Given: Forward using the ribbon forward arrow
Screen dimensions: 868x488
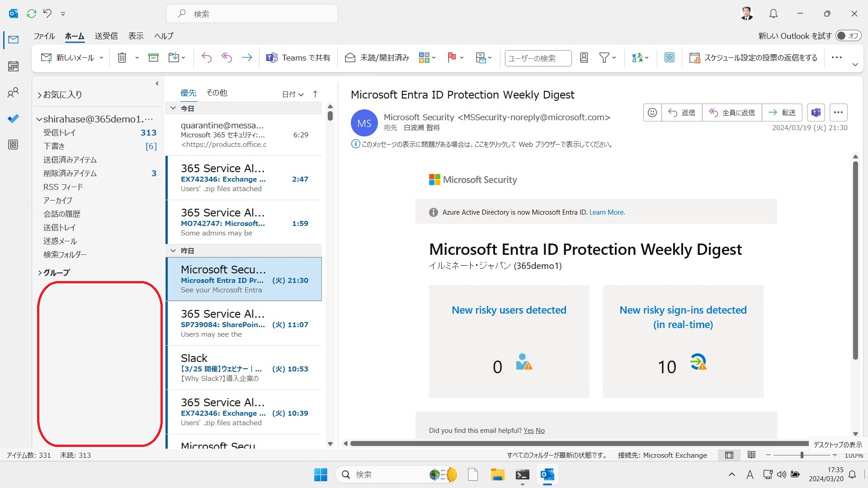Looking at the screenshot, I should click(247, 58).
